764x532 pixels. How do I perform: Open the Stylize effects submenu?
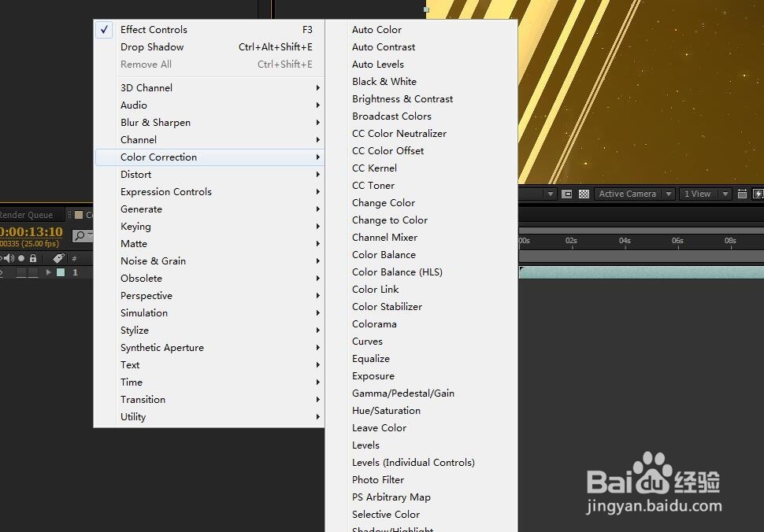click(210, 331)
